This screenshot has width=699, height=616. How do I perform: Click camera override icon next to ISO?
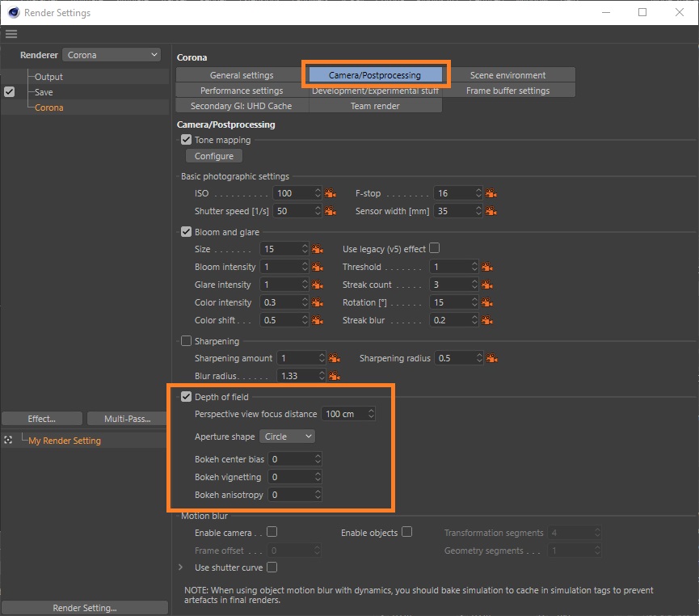pos(330,193)
